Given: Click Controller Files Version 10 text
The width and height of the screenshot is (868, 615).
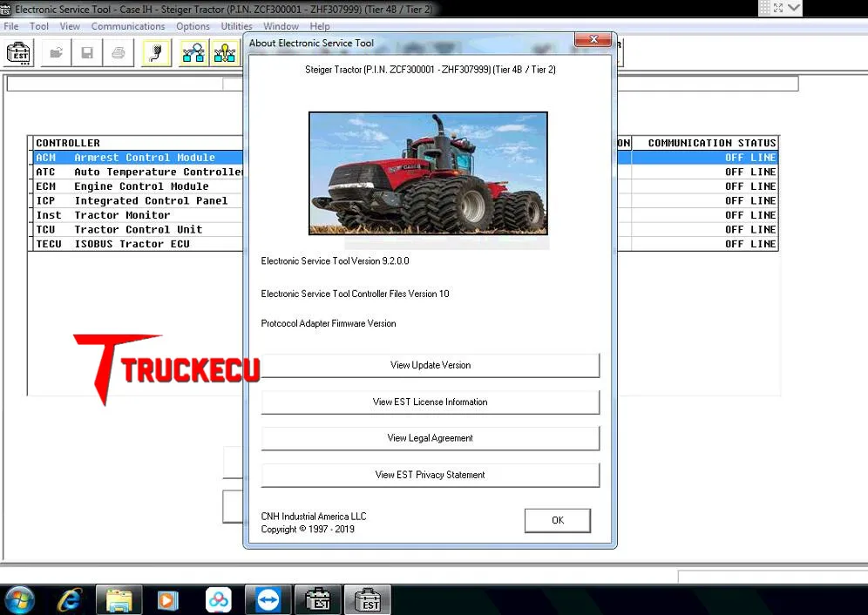Looking at the screenshot, I should point(355,294).
